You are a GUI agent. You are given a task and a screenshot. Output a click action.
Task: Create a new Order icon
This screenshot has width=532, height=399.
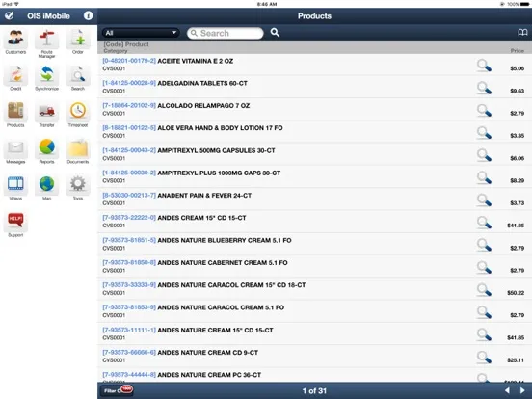pyautogui.click(x=78, y=39)
